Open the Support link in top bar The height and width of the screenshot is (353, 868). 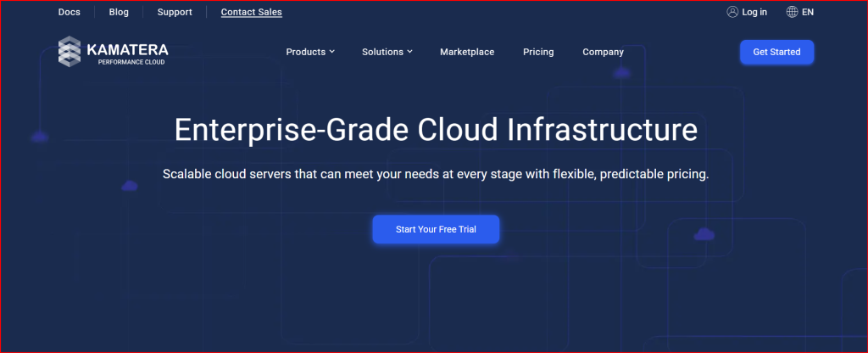tap(175, 12)
